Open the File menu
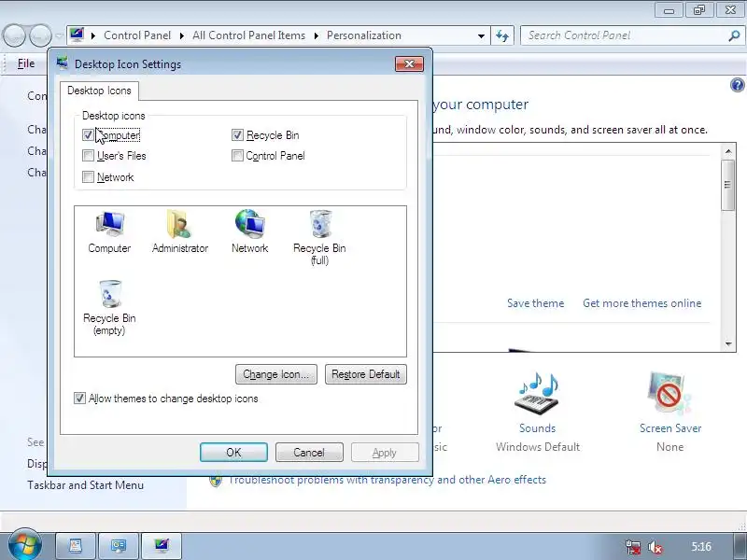Image resolution: width=747 pixels, height=560 pixels. click(x=26, y=63)
